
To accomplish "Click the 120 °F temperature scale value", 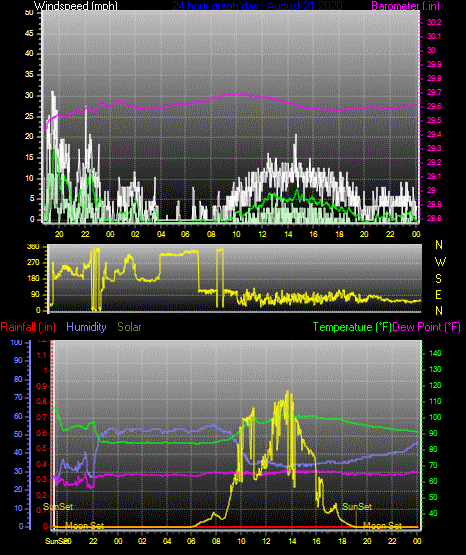I will coord(435,385).
